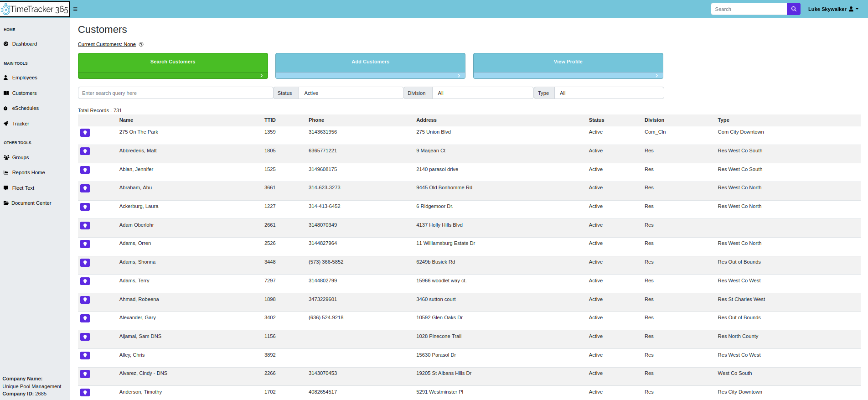Screen dimensions: 868x400
Task: Click the map pin for Alvarez, Cindy - DNS
Action: click(85, 374)
